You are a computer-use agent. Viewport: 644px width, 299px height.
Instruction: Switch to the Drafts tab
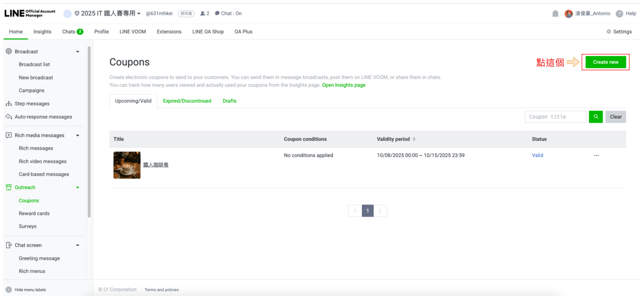pyautogui.click(x=229, y=101)
